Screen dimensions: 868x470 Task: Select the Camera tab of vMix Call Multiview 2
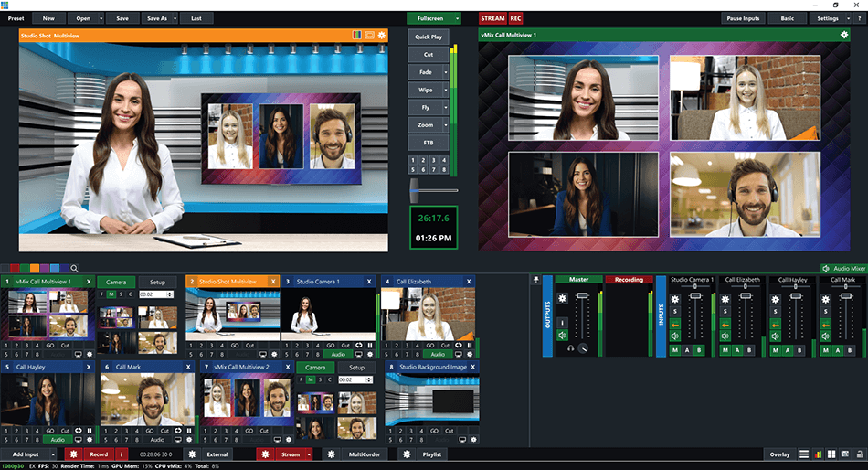pos(315,367)
